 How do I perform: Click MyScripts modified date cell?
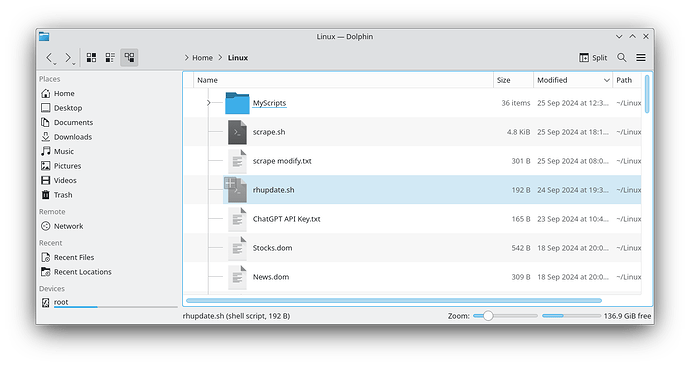[x=573, y=103]
